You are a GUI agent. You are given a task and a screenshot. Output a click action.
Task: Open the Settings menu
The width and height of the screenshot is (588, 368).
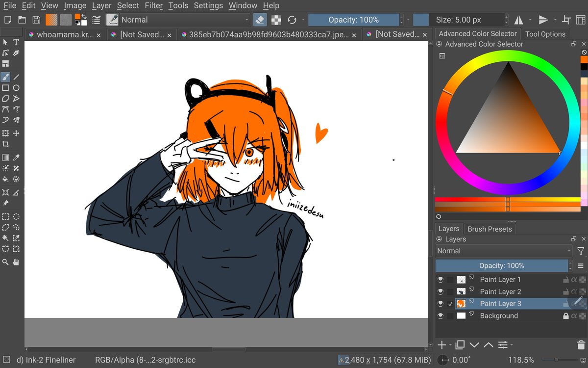pyautogui.click(x=208, y=6)
